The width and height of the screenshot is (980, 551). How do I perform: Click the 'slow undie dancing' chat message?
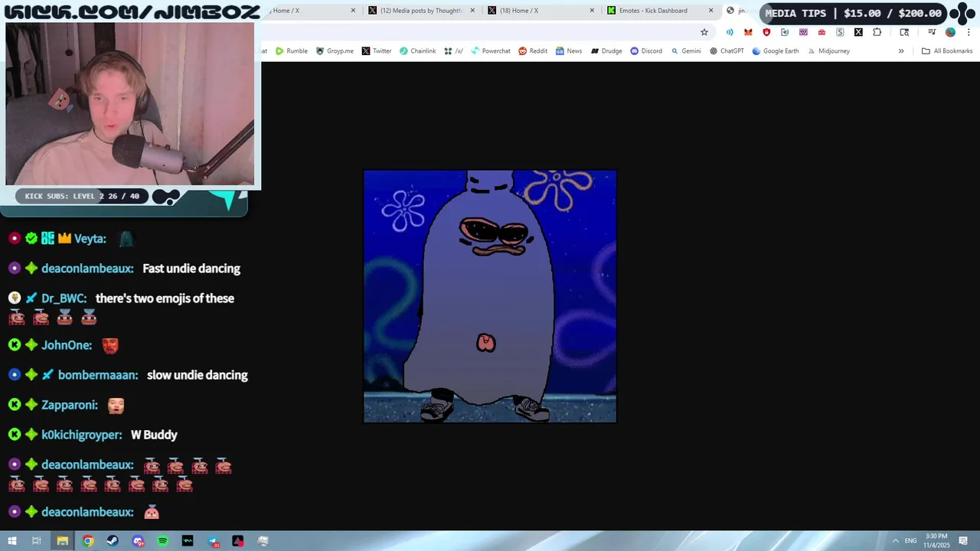198,375
